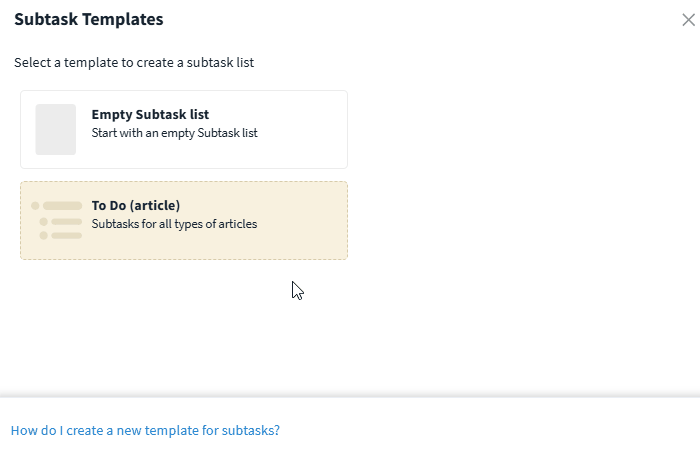700x449 pixels.
Task: Open the 'How do I create a new template' link
Action: [x=145, y=430]
